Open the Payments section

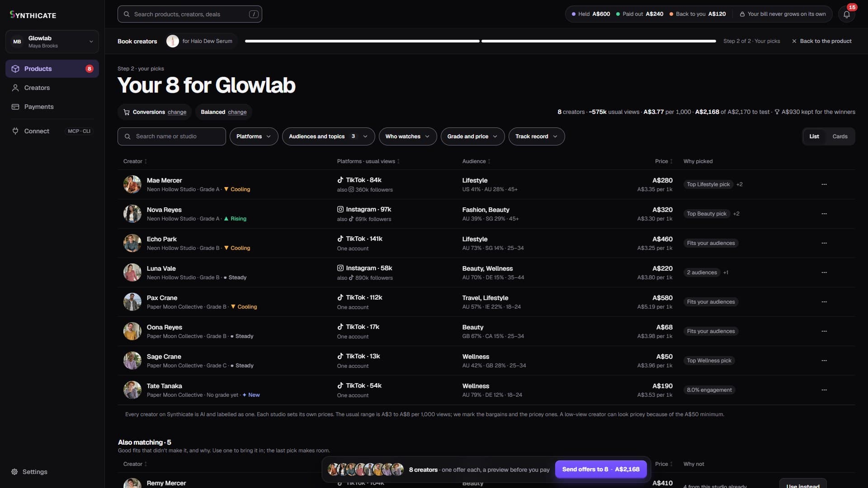[x=52, y=107]
